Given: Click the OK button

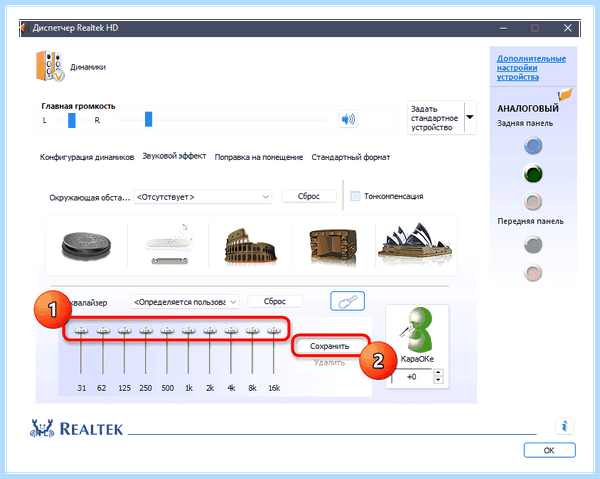Looking at the screenshot, I should [x=549, y=450].
